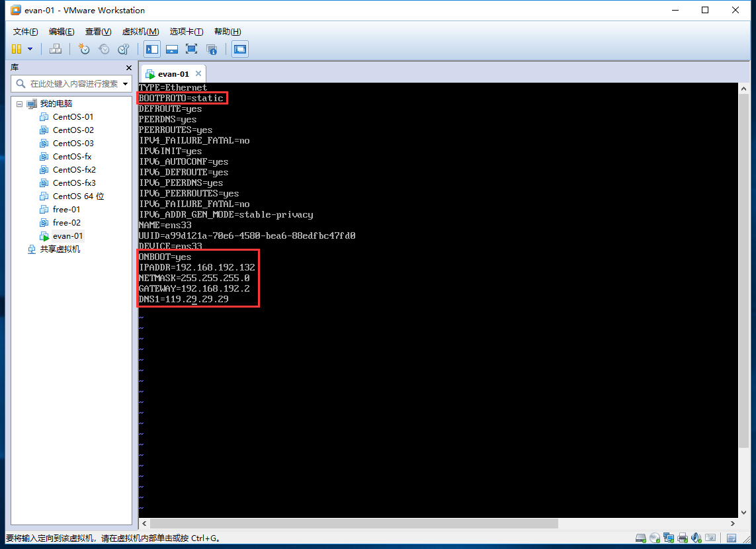Switch to the evan-01 tab
Image resolution: width=756 pixels, height=549 pixels.
(x=173, y=74)
